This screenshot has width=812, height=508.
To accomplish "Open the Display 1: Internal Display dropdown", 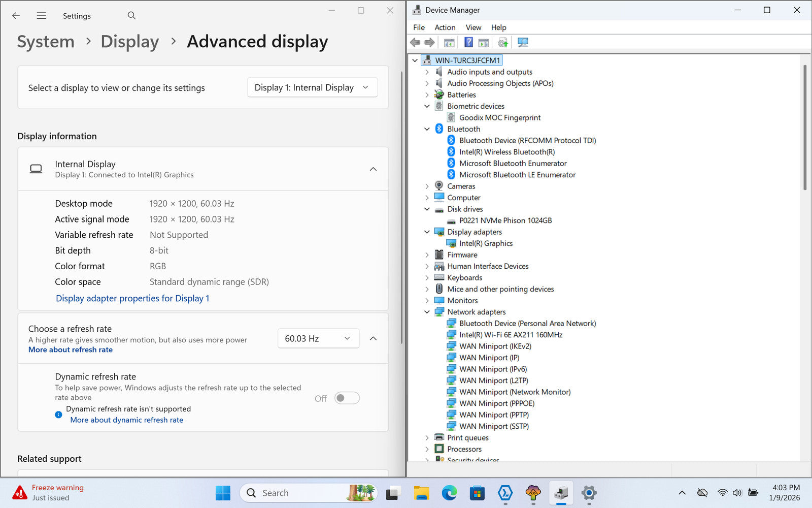I will pos(312,87).
